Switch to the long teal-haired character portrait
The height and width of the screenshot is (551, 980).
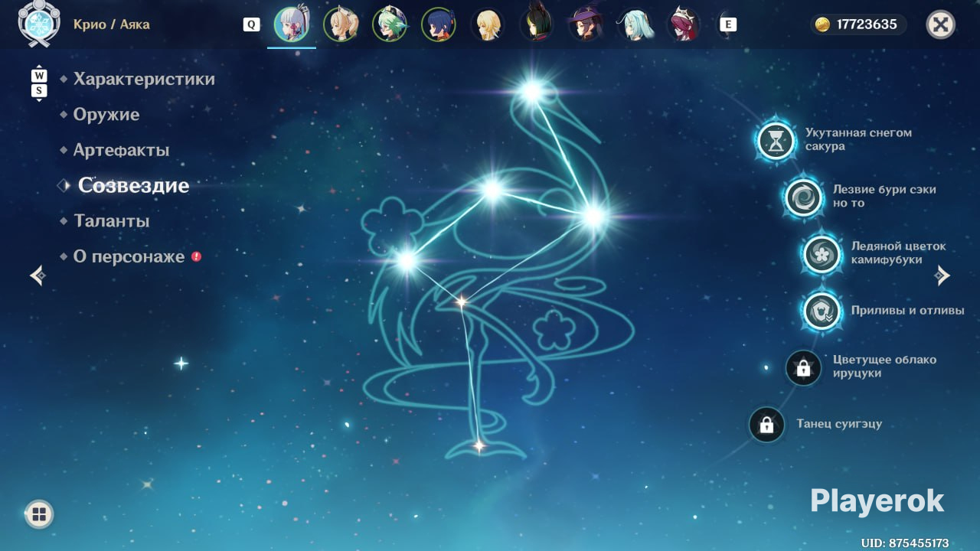coord(634,24)
